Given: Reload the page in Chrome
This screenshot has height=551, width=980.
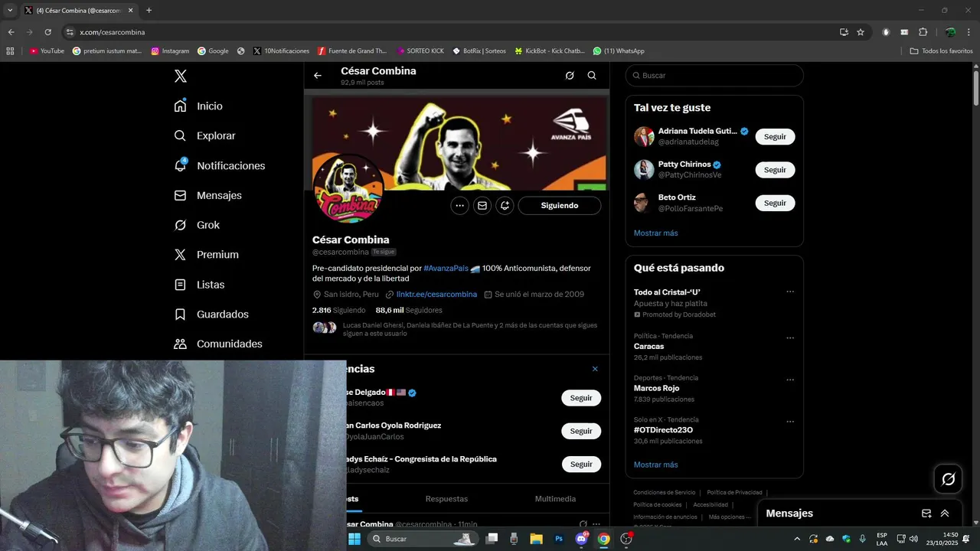Looking at the screenshot, I should 47,32.
